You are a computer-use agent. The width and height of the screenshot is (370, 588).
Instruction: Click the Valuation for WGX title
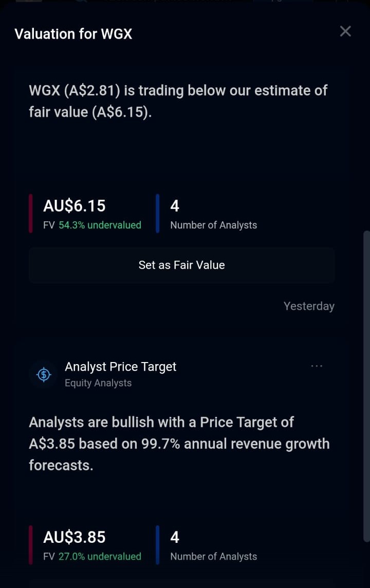pos(73,34)
